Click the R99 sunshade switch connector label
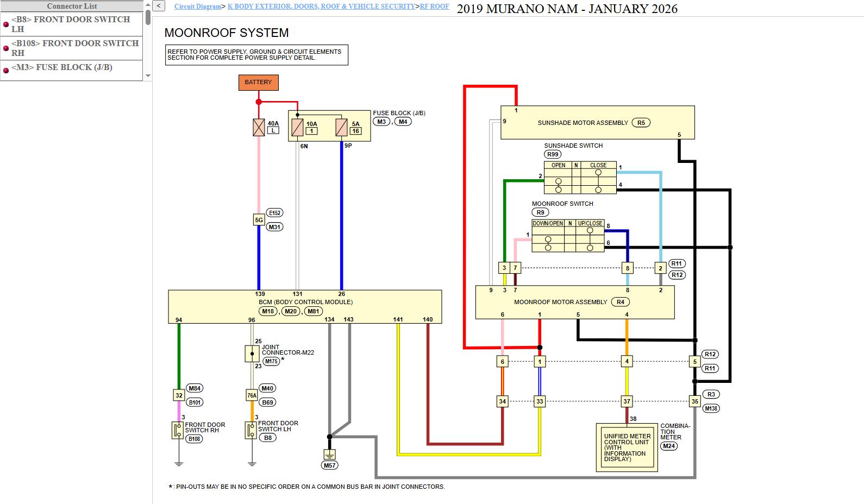 click(x=553, y=154)
